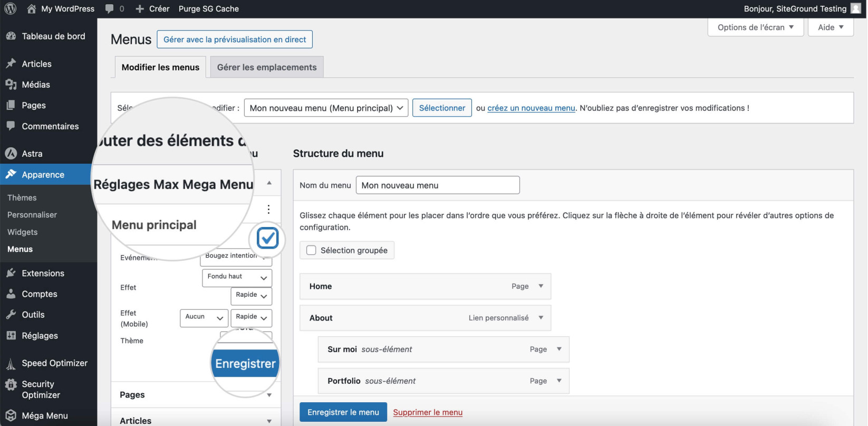Enable the Sélection groupée checkbox

[311, 250]
